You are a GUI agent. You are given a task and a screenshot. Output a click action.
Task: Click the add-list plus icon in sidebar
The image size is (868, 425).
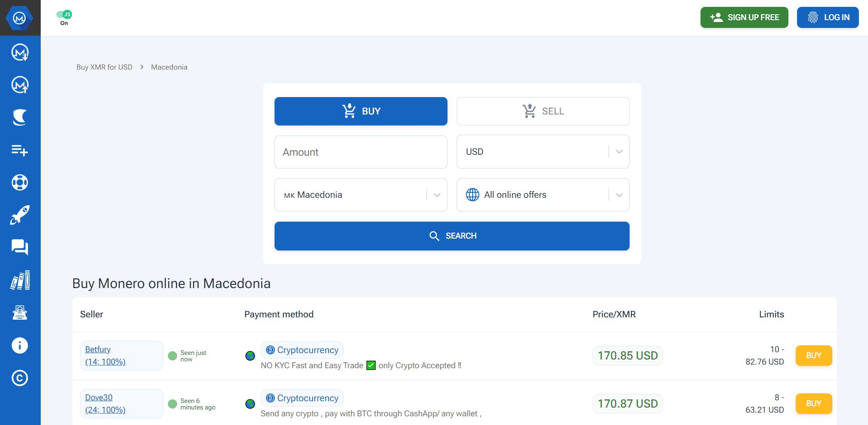pyautogui.click(x=20, y=150)
